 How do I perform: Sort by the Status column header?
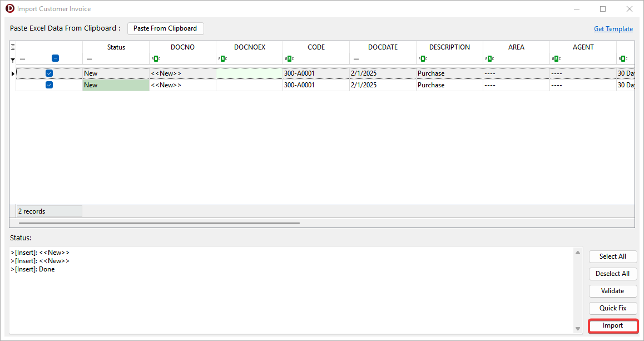(116, 47)
